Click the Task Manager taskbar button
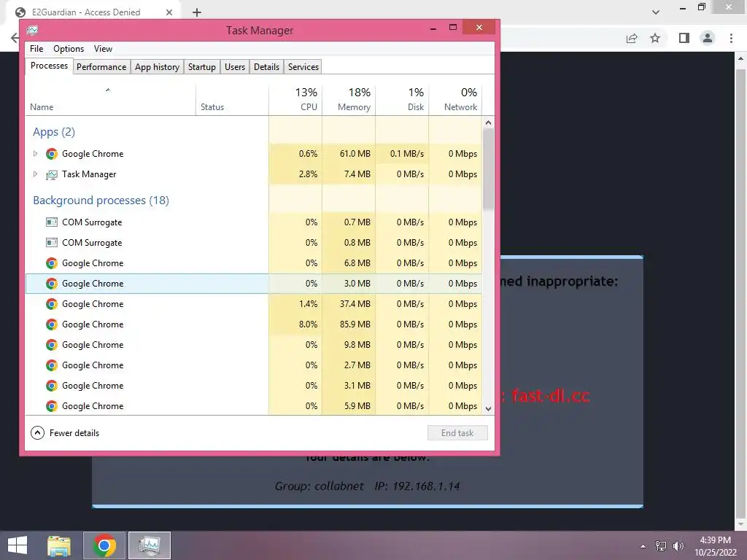Image resolution: width=747 pixels, height=560 pixels. pyautogui.click(x=150, y=545)
